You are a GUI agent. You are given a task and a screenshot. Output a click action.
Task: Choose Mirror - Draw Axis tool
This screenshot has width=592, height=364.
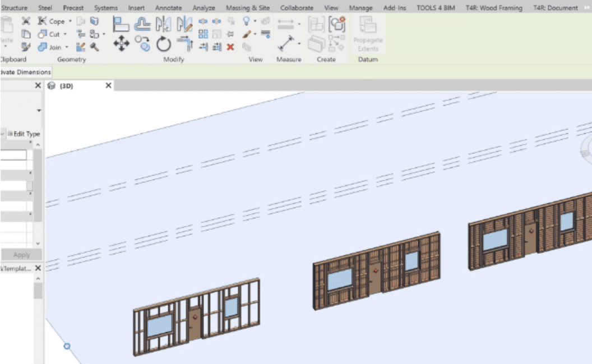tap(184, 24)
